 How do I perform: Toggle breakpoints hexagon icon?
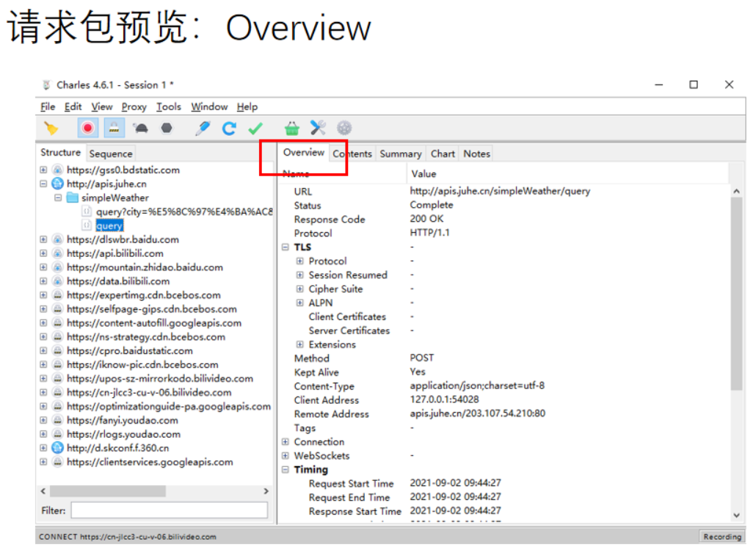(x=167, y=128)
